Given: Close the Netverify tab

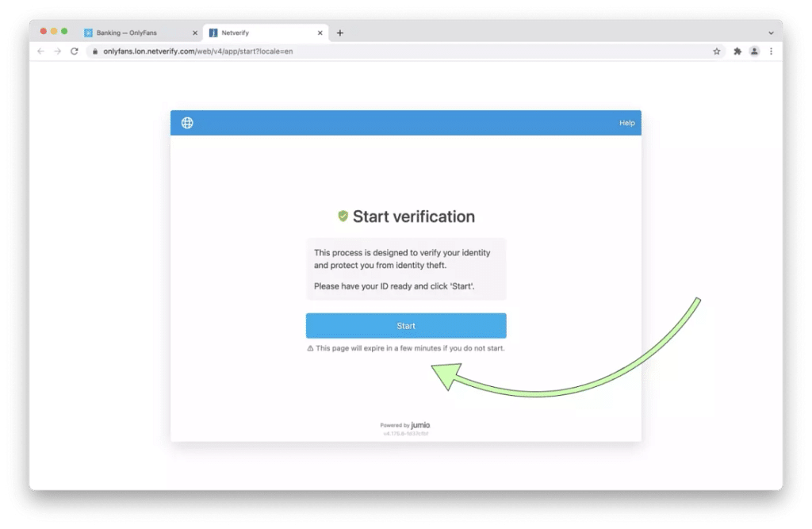Looking at the screenshot, I should 320,33.
